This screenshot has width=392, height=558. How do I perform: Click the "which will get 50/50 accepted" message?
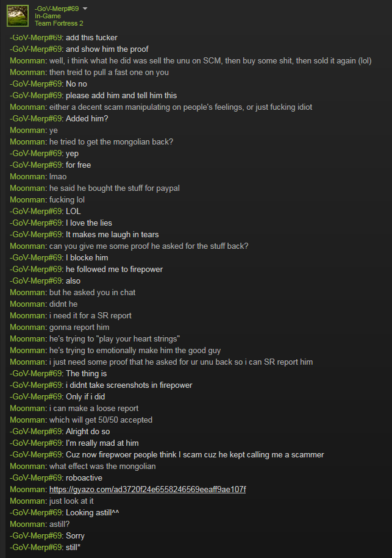101,420
